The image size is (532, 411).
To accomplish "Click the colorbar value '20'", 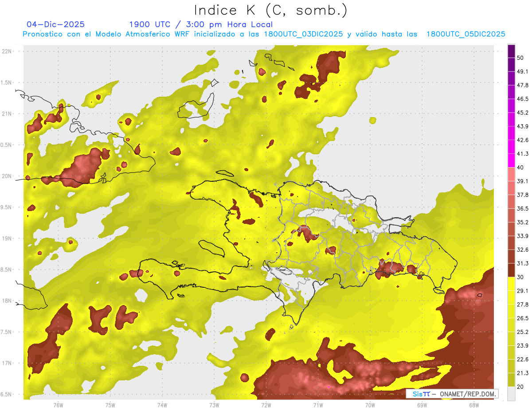I will [x=521, y=387].
